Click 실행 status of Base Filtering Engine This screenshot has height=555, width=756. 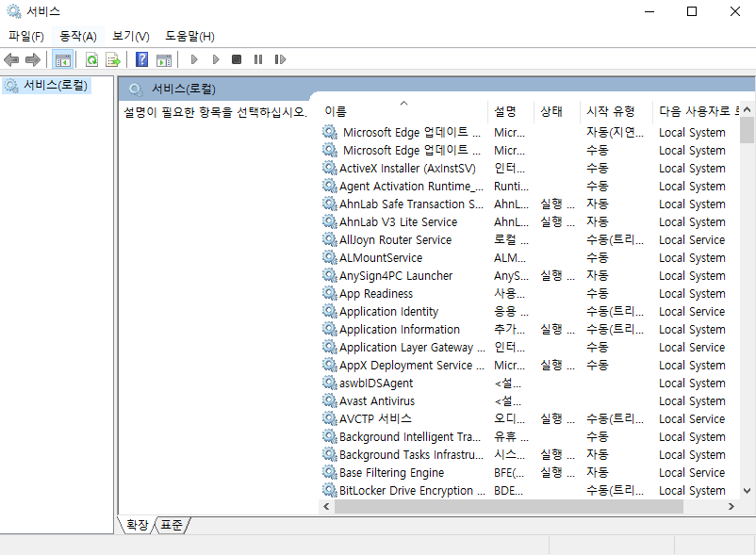(x=557, y=472)
